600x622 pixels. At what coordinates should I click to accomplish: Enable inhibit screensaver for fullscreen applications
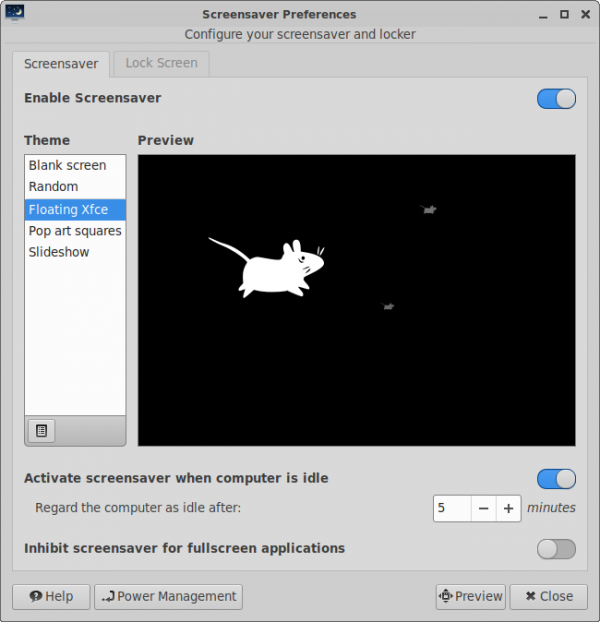coord(556,549)
